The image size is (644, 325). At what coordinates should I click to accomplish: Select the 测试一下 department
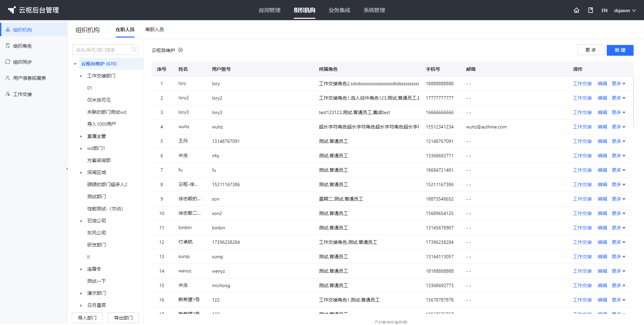tap(97, 281)
